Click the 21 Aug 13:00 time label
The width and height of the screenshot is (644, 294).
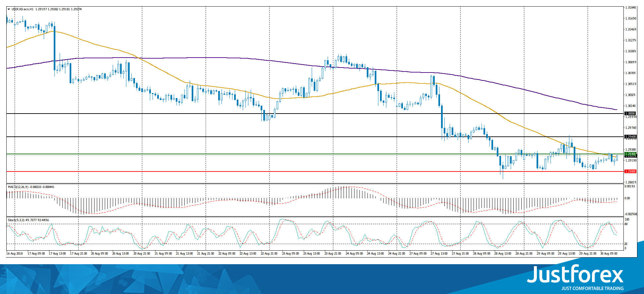click(184, 254)
